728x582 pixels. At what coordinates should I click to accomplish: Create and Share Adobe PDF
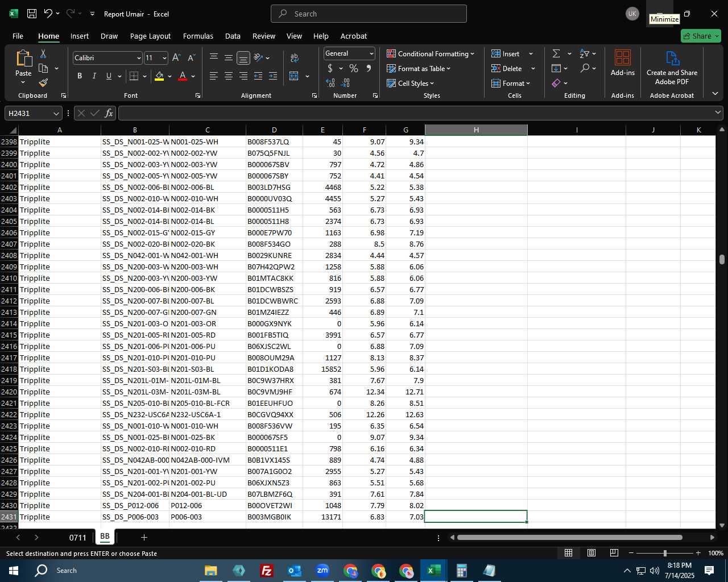click(x=672, y=68)
